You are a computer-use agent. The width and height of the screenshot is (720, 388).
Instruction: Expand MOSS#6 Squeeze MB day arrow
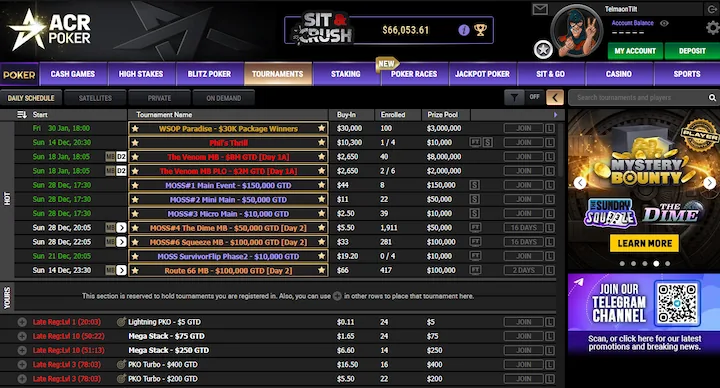pyautogui.click(x=121, y=242)
